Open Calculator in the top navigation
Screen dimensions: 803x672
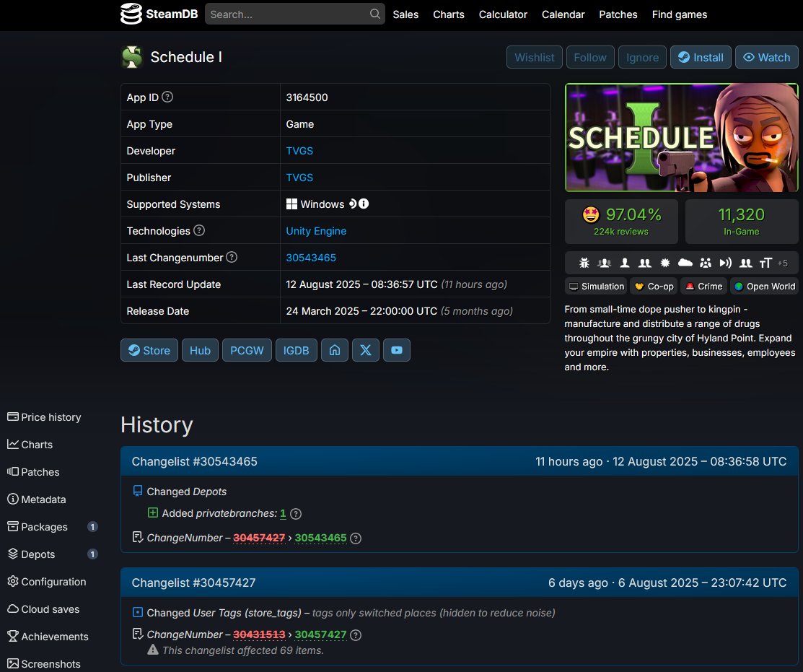[x=503, y=14]
